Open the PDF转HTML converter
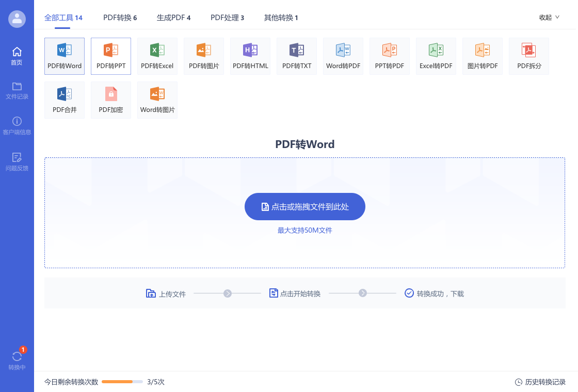578x392 pixels. (x=250, y=56)
